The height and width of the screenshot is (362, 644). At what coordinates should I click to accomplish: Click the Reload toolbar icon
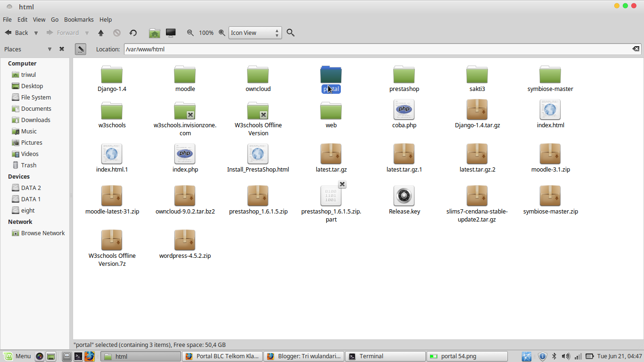[x=133, y=33]
